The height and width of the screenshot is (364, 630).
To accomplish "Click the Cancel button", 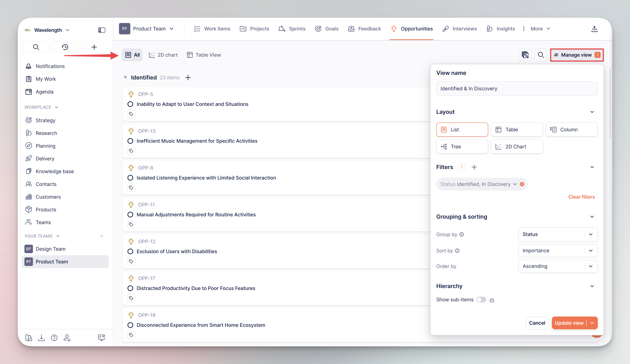I will [537, 323].
